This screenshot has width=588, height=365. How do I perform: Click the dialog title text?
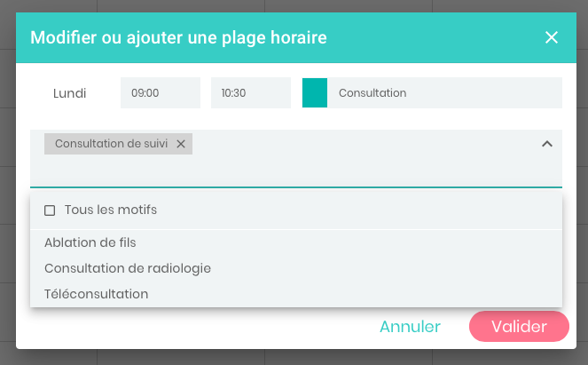click(x=178, y=37)
